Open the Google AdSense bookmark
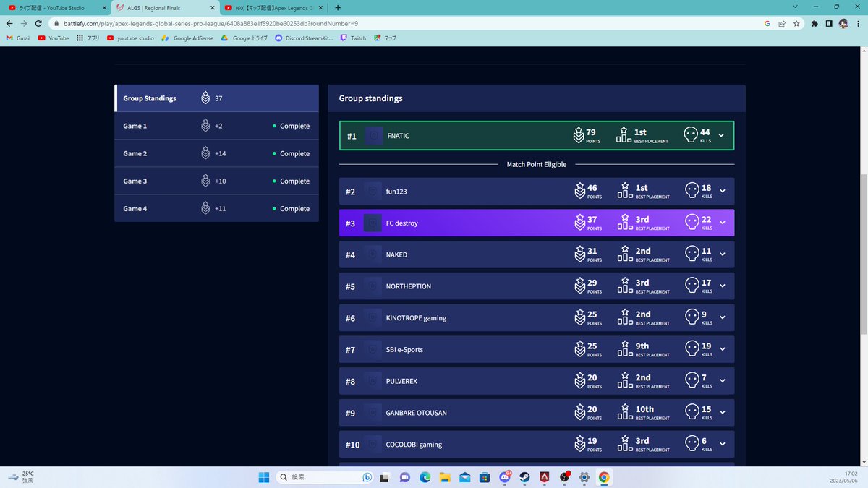The width and height of the screenshot is (868, 488). tap(187, 38)
